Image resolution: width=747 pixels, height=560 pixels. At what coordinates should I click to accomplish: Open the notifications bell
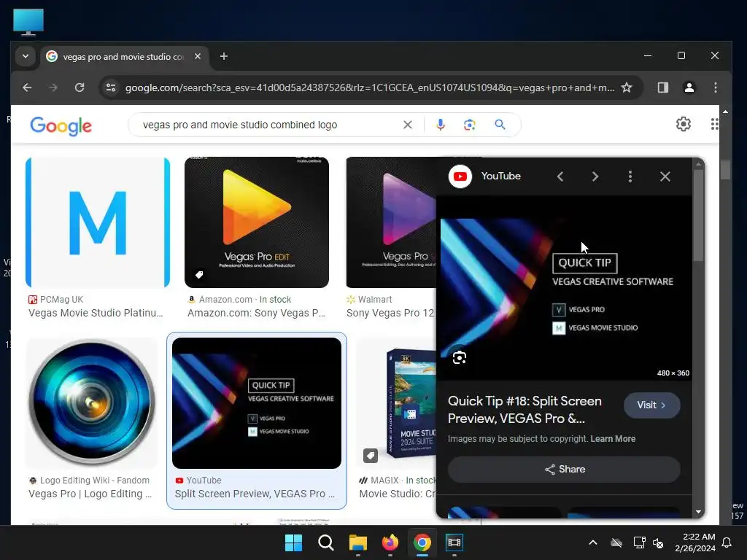pos(727,542)
